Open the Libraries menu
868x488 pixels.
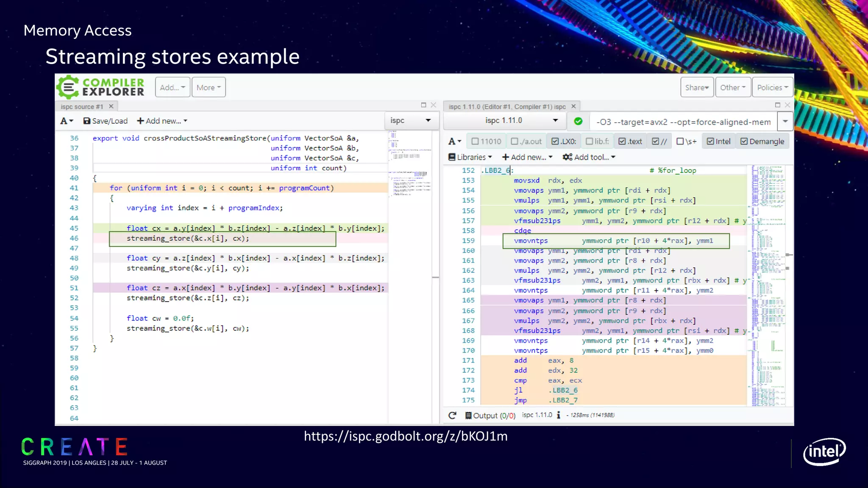[470, 157]
